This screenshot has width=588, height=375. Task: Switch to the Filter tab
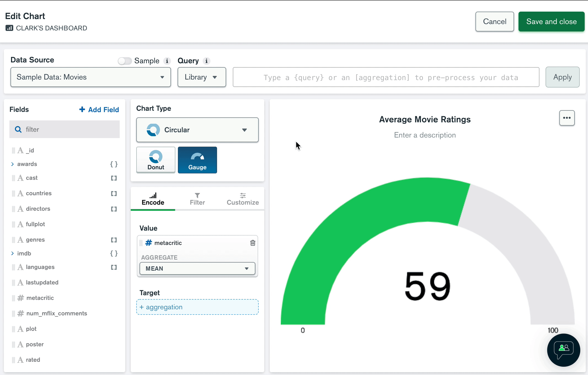[x=197, y=199]
